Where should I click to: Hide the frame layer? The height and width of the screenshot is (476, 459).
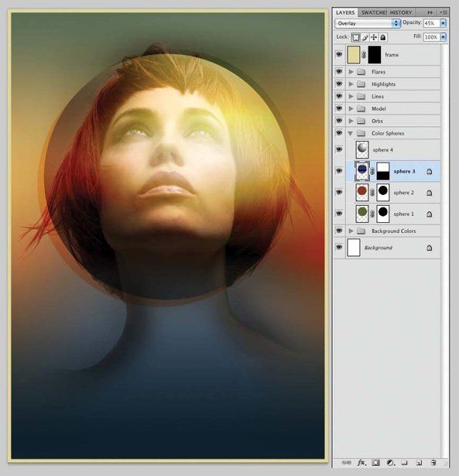[339, 55]
